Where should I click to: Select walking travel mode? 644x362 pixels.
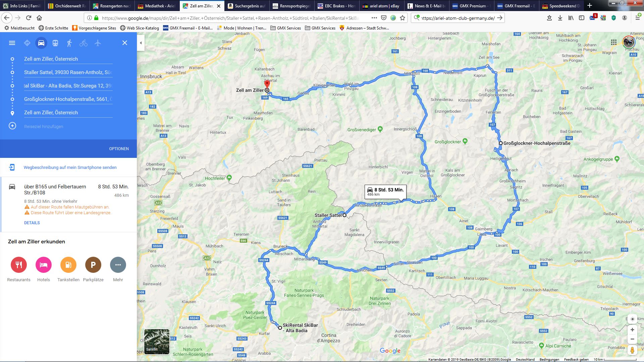(69, 43)
